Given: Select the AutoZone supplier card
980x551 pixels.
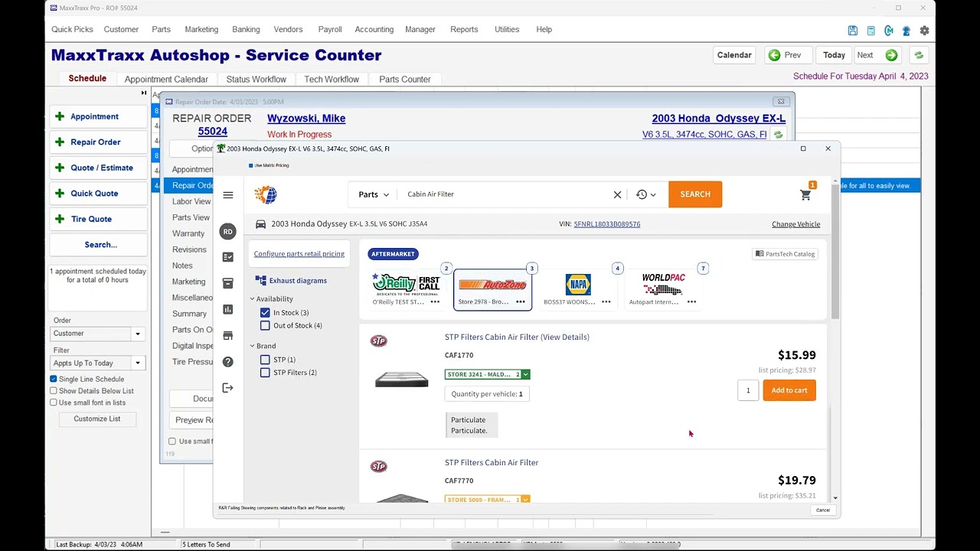Looking at the screenshot, I should click(x=492, y=289).
